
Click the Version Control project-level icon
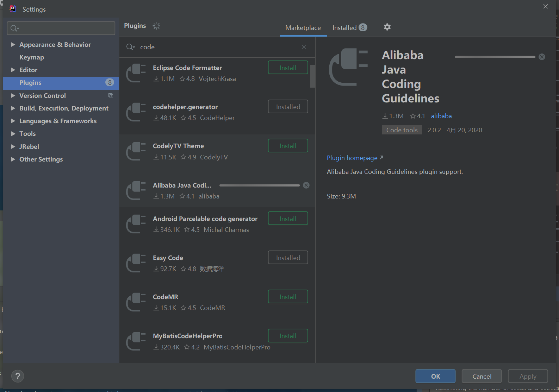pyautogui.click(x=111, y=96)
